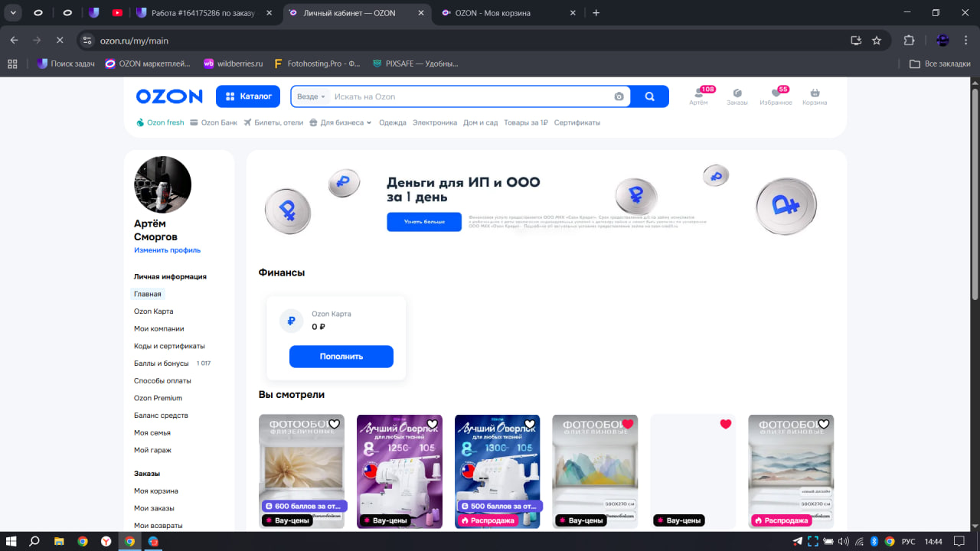Open the Сертификаты link in the header
Screen dimensions: 980x551
(x=577, y=122)
